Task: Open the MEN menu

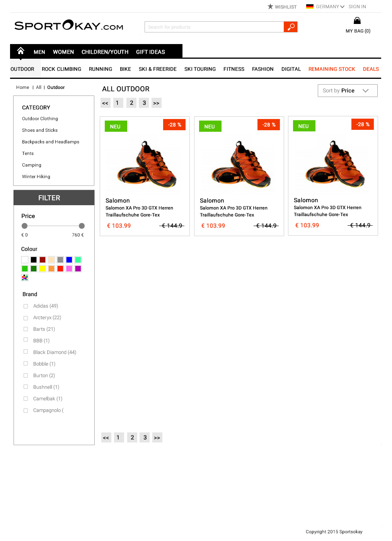Action: click(x=39, y=52)
